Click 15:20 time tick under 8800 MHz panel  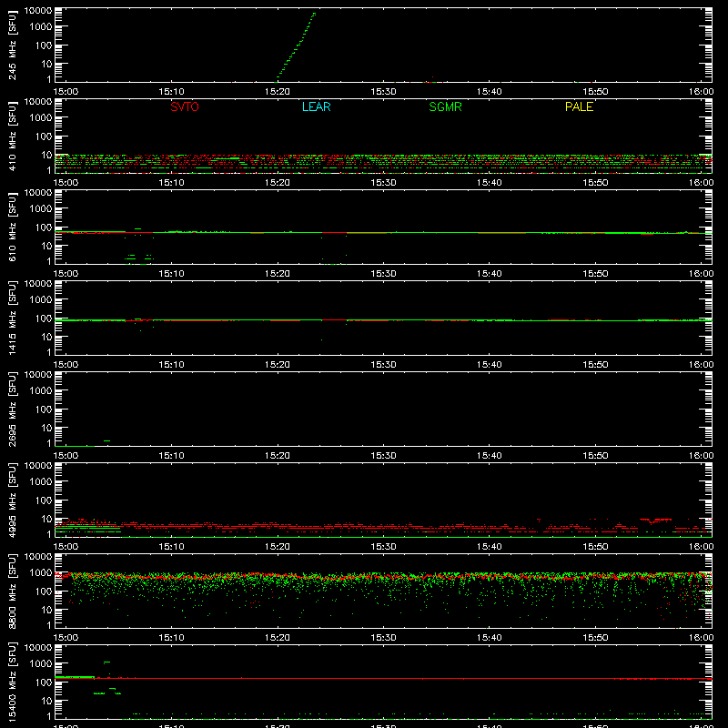(x=278, y=638)
